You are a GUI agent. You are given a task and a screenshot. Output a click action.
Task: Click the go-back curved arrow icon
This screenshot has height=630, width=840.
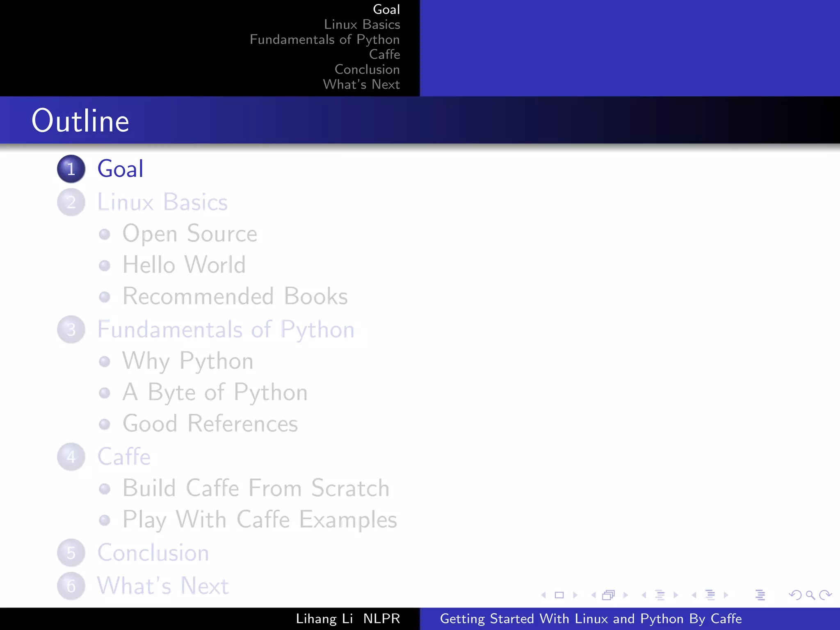point(795,595)
